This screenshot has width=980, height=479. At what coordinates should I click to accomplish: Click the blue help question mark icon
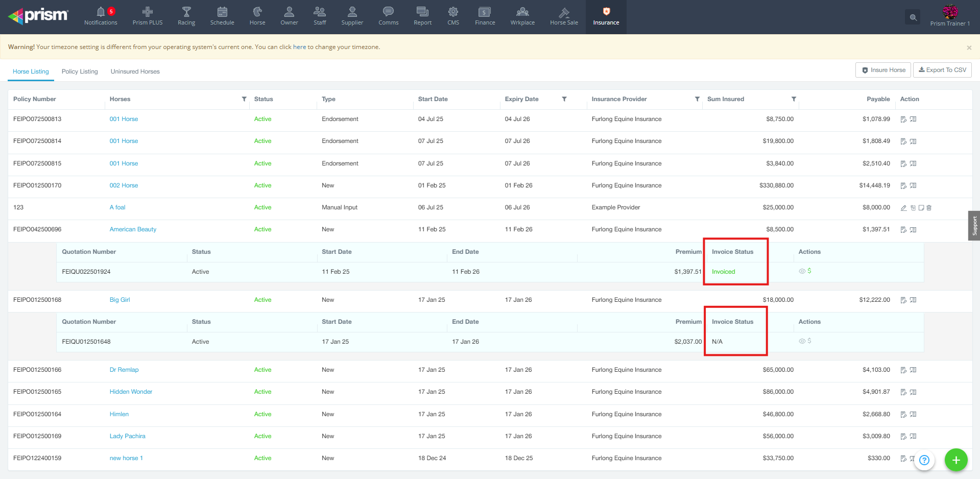point(924,460)
